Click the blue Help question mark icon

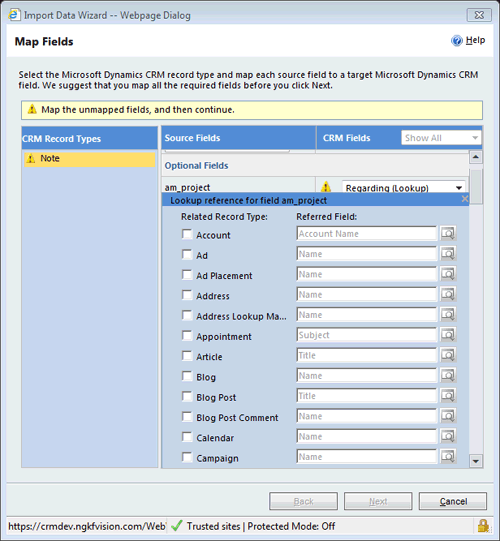click(457, 41)
